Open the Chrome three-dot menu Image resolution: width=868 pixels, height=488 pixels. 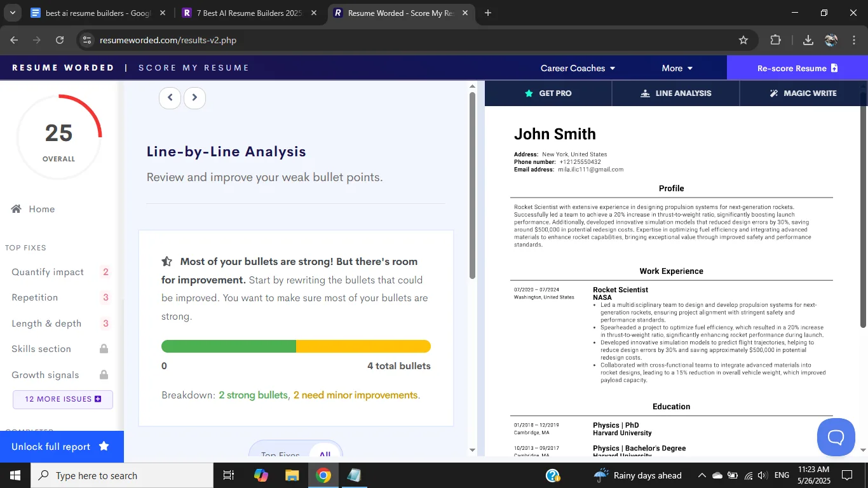854,40
